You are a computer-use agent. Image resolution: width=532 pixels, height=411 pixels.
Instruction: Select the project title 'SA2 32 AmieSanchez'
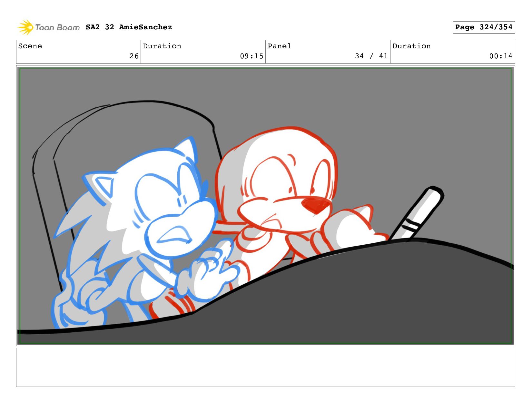coord(129,27)
